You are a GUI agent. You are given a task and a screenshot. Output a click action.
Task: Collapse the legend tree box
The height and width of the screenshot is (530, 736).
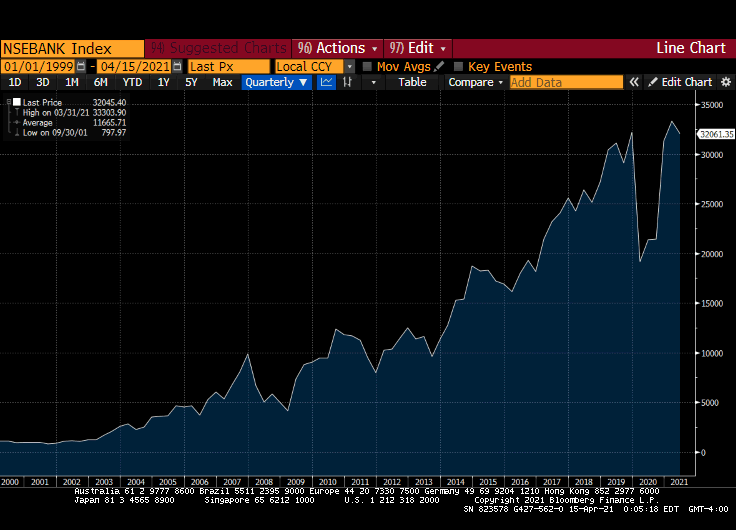[9, 101]
